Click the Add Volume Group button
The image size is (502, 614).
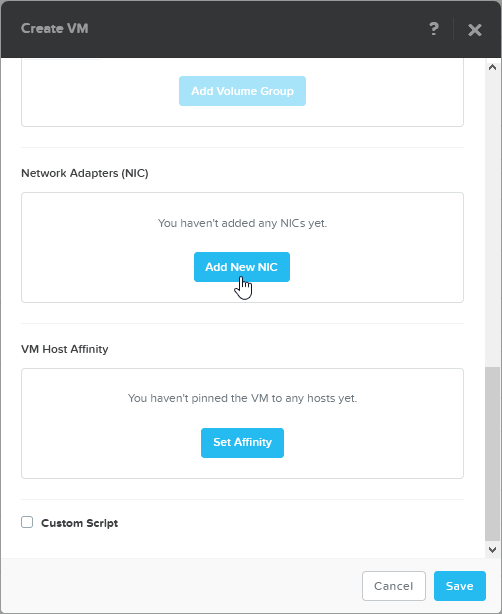point(242,91)
